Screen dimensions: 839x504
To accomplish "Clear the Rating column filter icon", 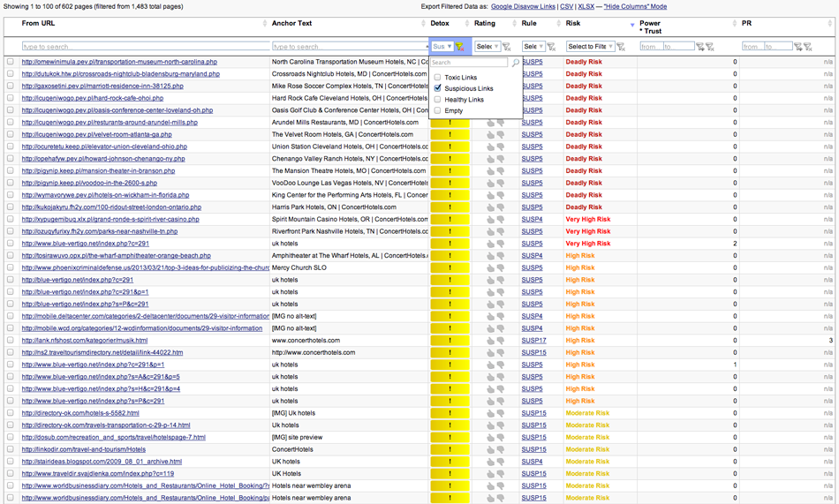I will pos(507,47).
